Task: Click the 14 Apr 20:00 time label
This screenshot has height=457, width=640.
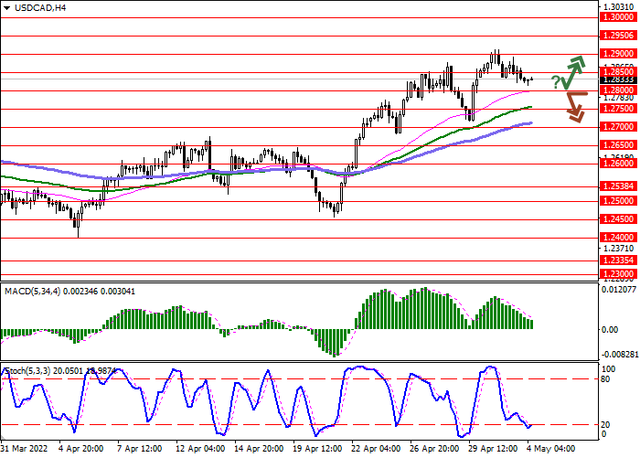Action: 258,449
